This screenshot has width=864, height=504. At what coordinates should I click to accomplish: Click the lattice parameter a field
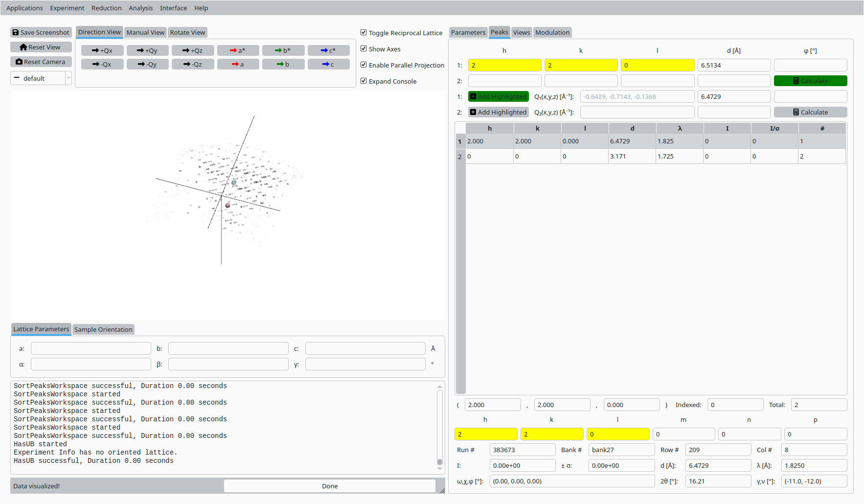(x=91, y=348)
